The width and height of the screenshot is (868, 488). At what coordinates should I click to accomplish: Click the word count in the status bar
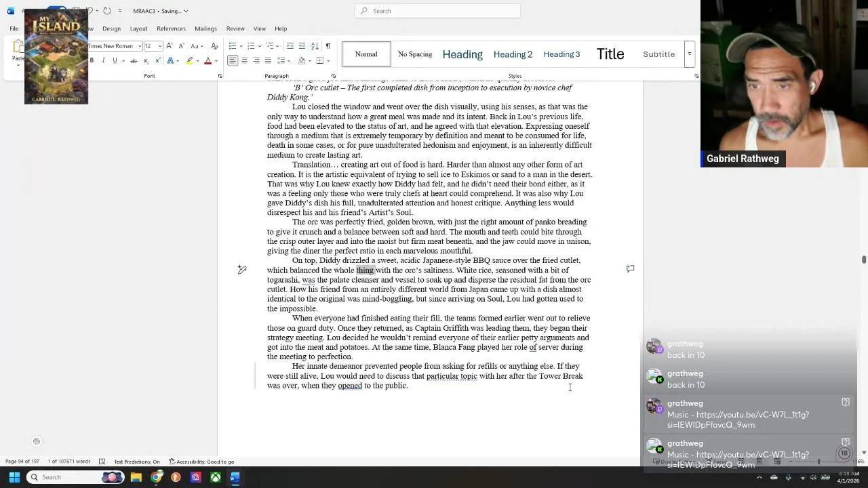(68, 462)
